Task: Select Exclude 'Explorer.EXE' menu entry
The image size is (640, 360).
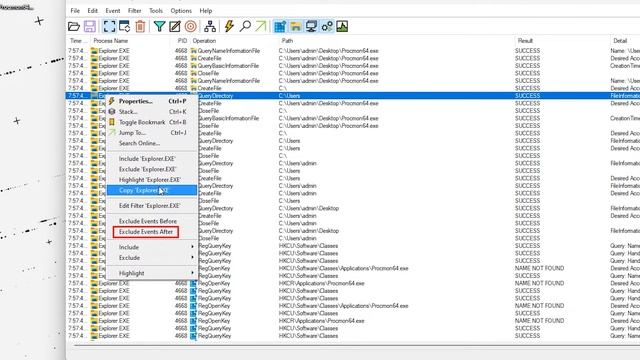Action: click(x=152, y=169)
